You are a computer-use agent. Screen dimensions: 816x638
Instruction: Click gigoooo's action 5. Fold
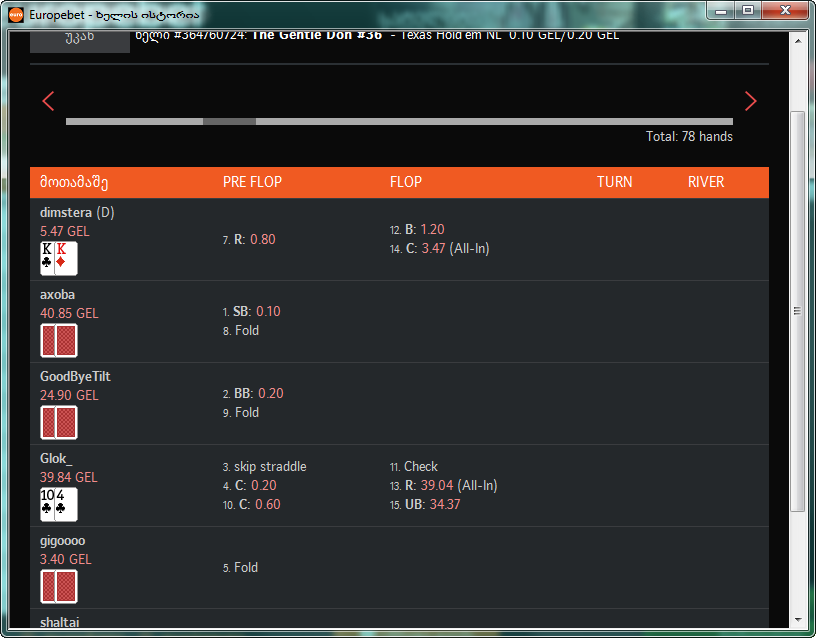click(240, 567)
